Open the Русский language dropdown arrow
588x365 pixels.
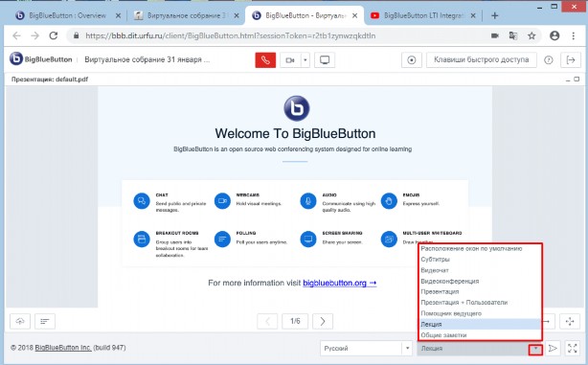pyautogui.click(x=407, y=349)
